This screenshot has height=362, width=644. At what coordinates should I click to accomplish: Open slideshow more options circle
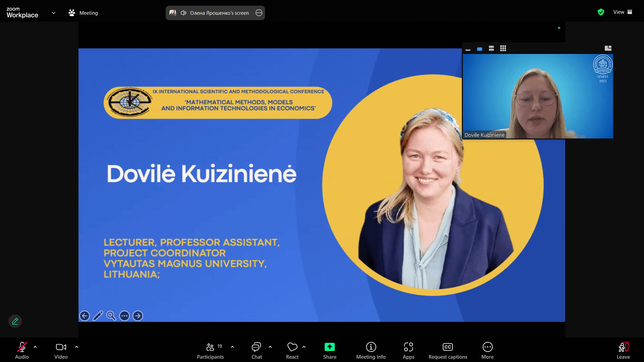tap(124, 316)
